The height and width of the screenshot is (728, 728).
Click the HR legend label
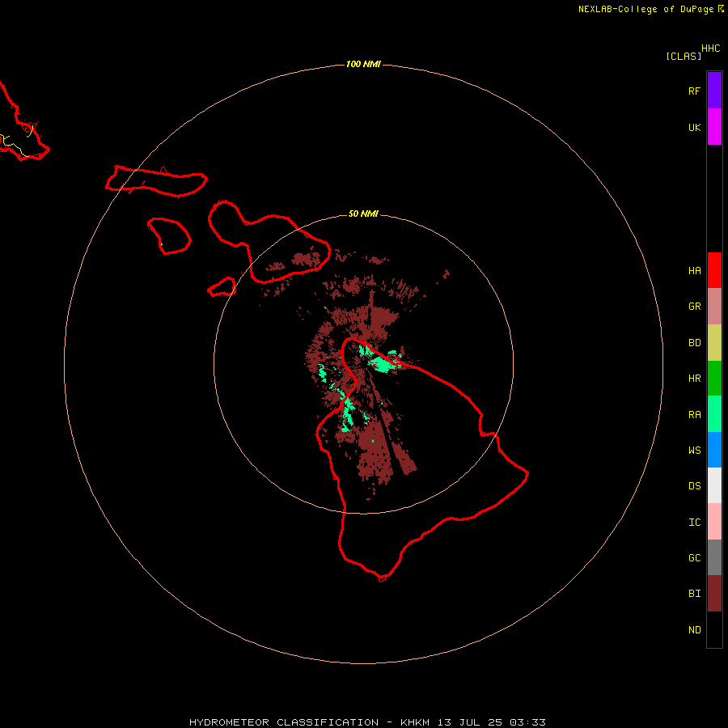coord(694,379)
